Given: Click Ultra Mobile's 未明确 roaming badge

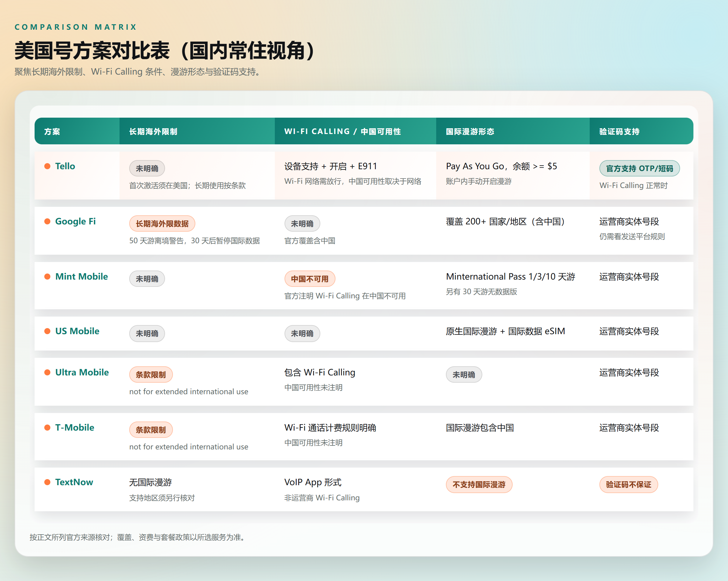Looking at the screenshot, I should (x=463, y=375).
